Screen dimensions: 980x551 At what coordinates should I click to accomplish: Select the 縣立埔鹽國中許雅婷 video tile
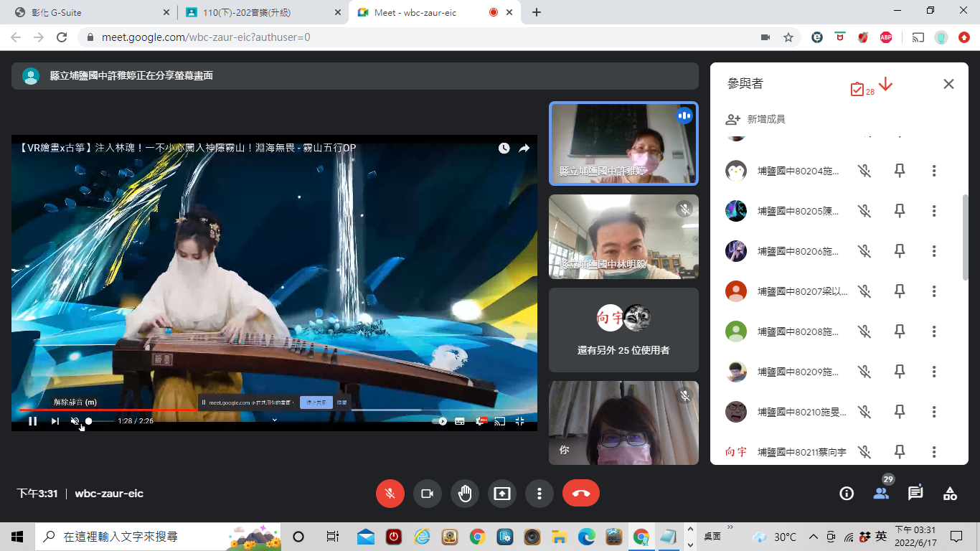[623, 143]
